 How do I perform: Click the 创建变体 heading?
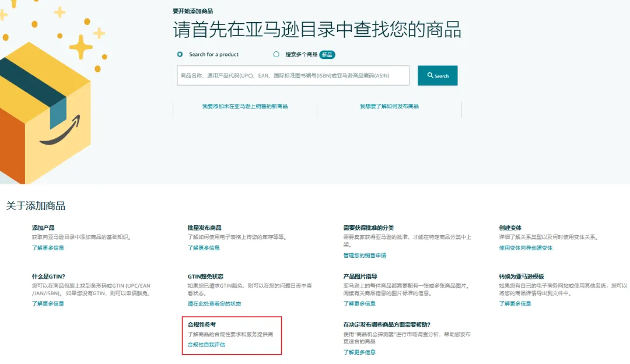coord(510,228)
